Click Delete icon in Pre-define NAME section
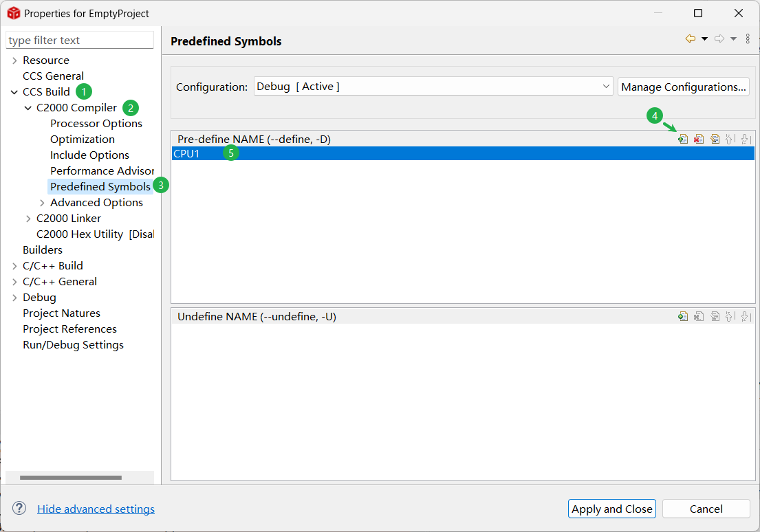 [x=699, y=140]
